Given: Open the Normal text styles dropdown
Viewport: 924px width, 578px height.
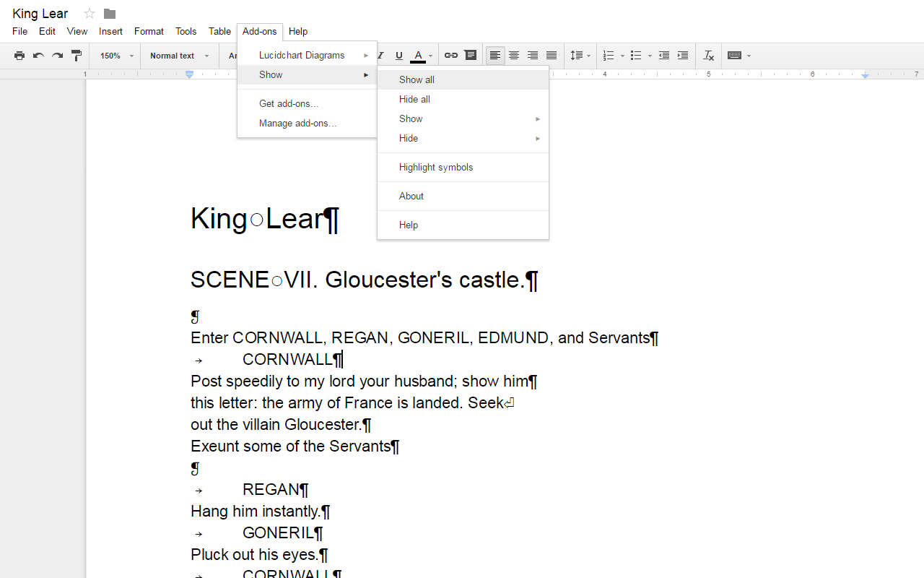Looking at the screenshot, I should (x=179, y=56).
